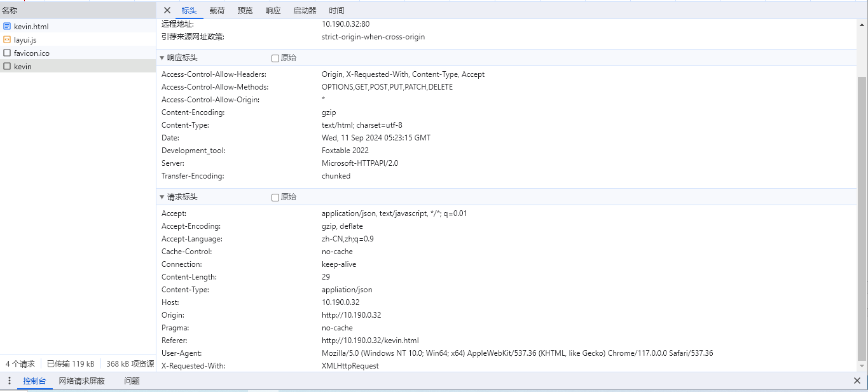
Task: Open the 时间 timing tab
Action: (336, 11)
